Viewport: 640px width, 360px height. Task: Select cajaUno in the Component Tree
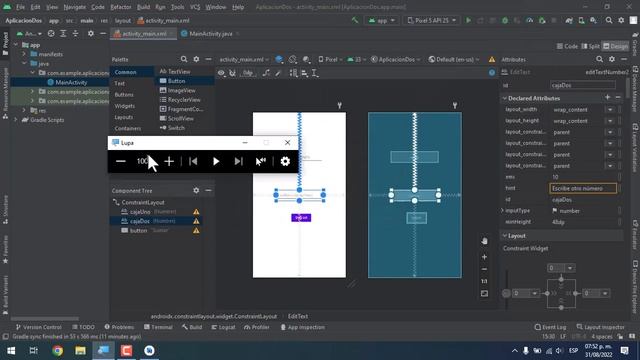tap(140, 211)
